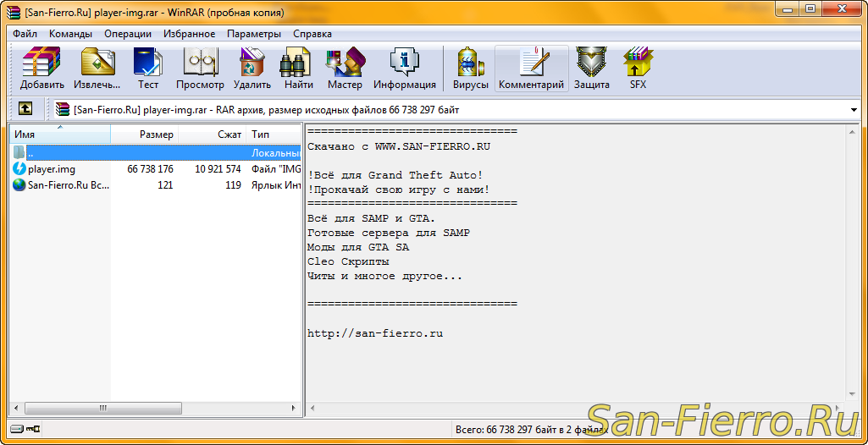Image resolution: width=868 pixels, height=445 pixels.
Task: Open the Просмотр (View) tool
Action: [x=200, y=68]
